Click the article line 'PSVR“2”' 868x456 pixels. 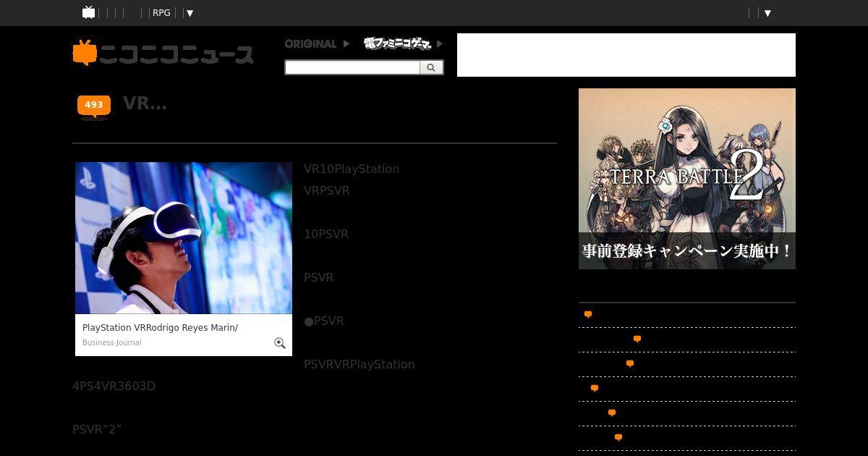coord(97,429)
